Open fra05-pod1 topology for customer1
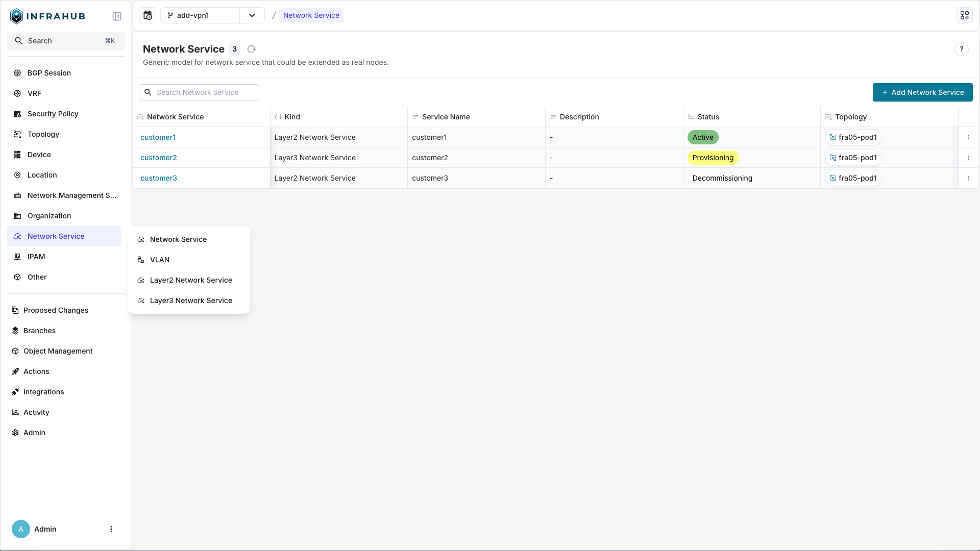Screen dimensions: 980x551 [x=853, y=137]
